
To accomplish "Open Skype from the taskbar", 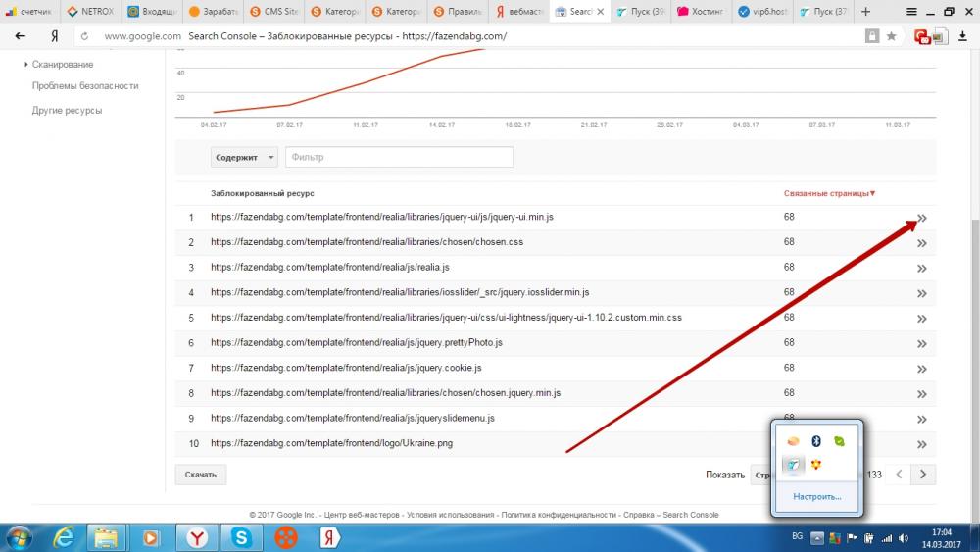I will pos(240,537).
